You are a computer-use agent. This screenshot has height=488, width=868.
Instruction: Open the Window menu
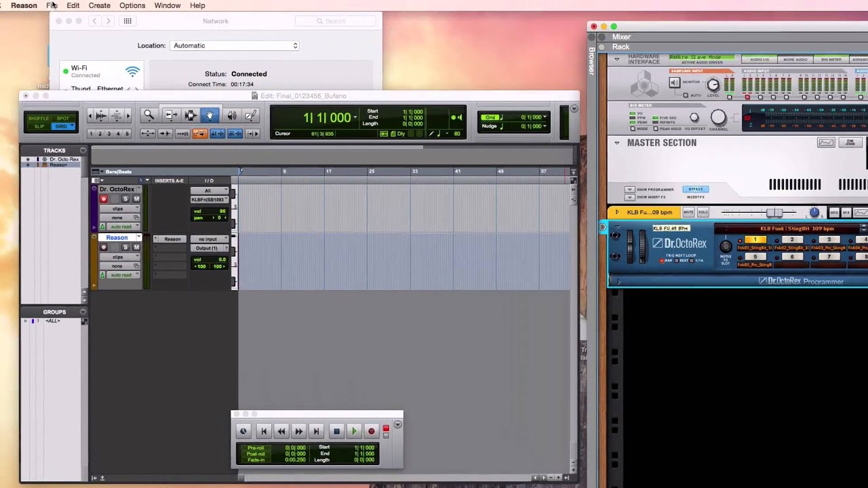[x=167, y=5]
